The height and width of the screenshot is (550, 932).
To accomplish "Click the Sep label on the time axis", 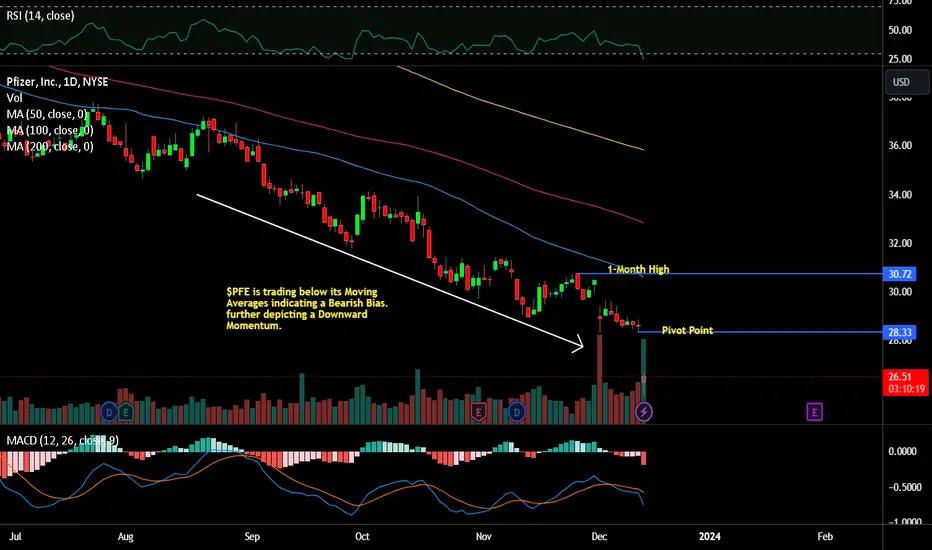I will (252, 536).
